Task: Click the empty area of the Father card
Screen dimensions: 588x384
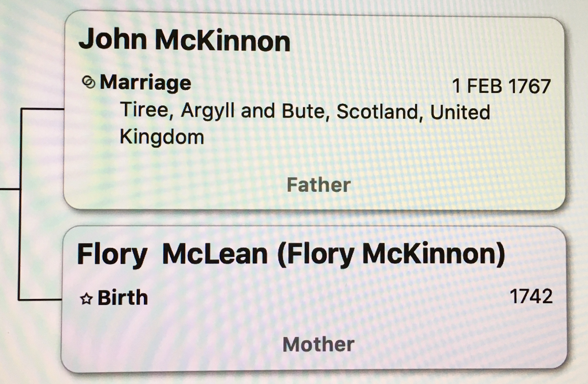Action: (x=420, y=158)
